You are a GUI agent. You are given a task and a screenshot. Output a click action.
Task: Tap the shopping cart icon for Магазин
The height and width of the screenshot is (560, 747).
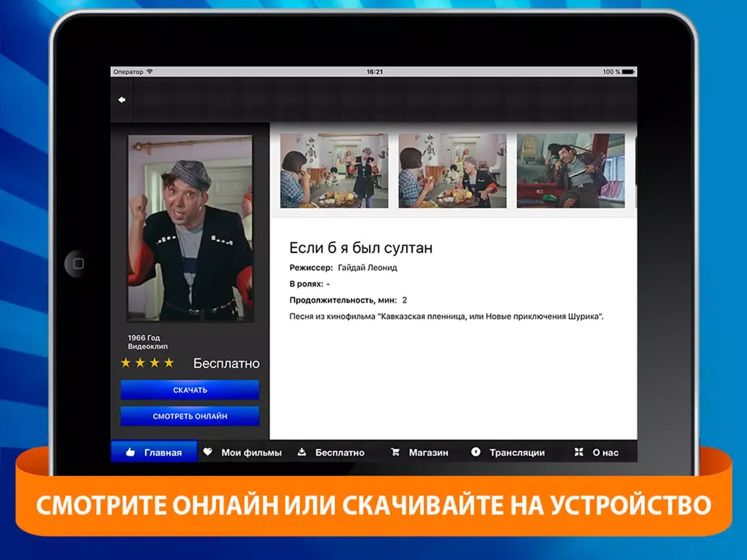[x=395, y=452]
